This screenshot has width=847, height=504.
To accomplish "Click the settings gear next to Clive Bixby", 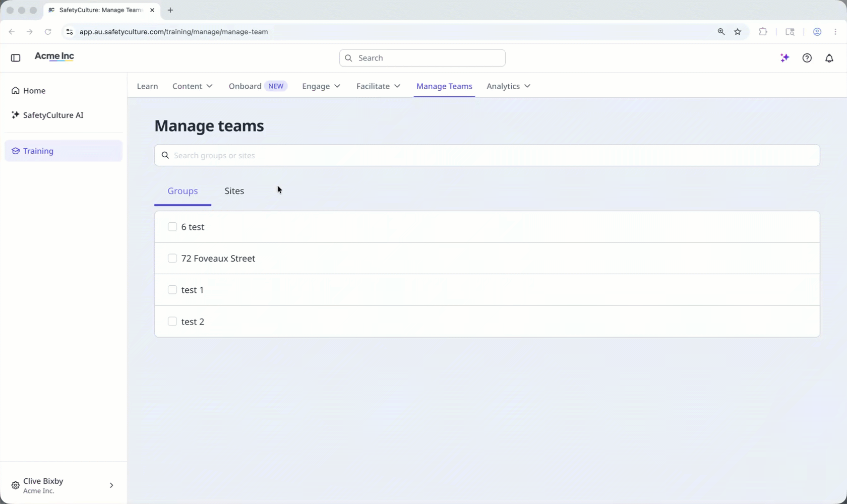I will click(16, 485).
